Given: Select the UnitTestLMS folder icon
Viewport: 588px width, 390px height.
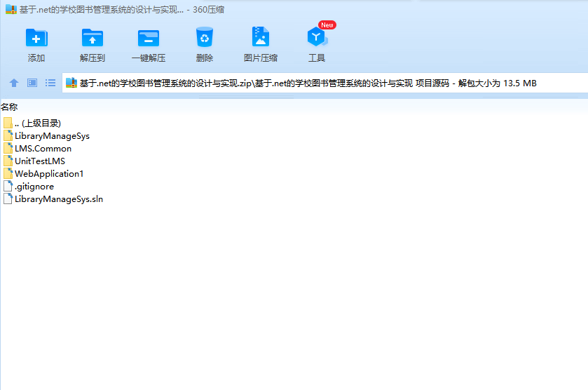Looking at the screenshot, I should click(x=8, y=161).
